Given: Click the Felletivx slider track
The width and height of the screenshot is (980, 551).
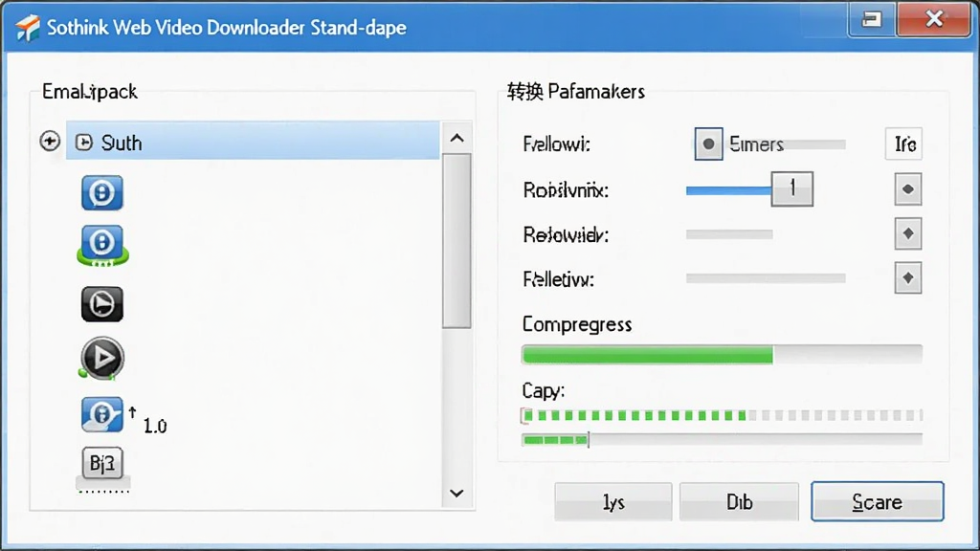Looking at the screenshot, I should [766, 278].
